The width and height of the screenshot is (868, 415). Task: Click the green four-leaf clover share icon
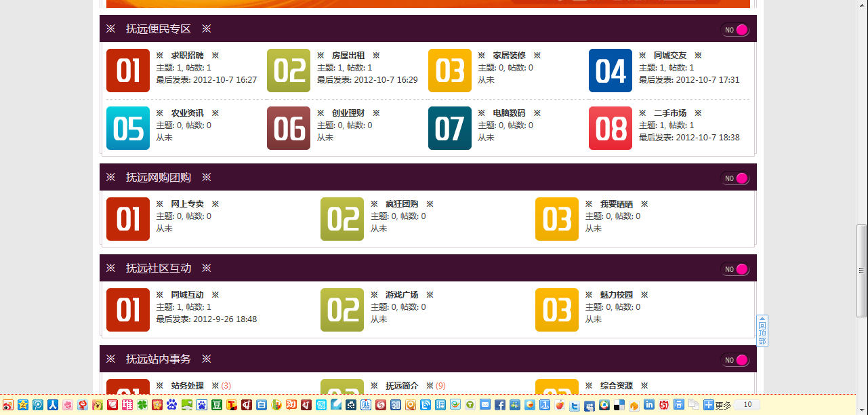point(142,405)
